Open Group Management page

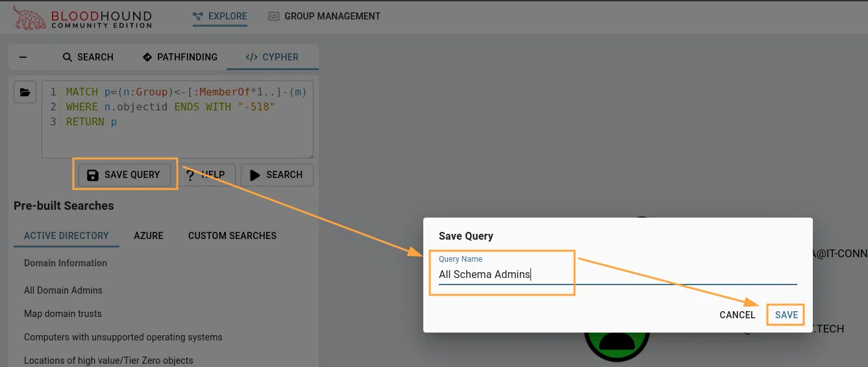(325, 16)
